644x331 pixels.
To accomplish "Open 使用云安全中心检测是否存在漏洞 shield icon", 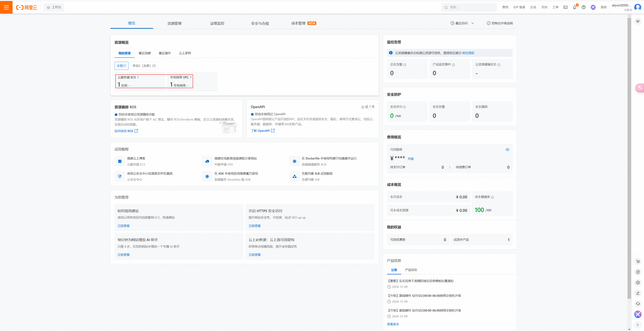I will click(120, 176).
